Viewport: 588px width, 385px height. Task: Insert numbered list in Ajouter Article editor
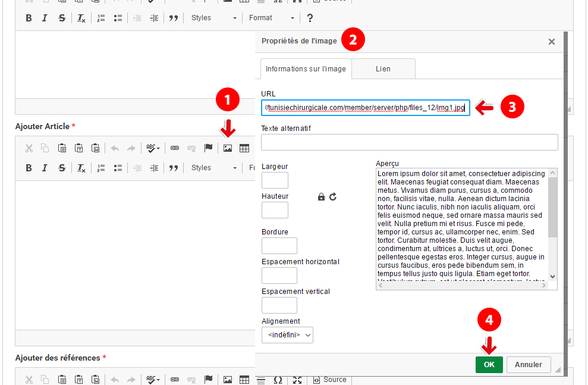click(101, 168)
